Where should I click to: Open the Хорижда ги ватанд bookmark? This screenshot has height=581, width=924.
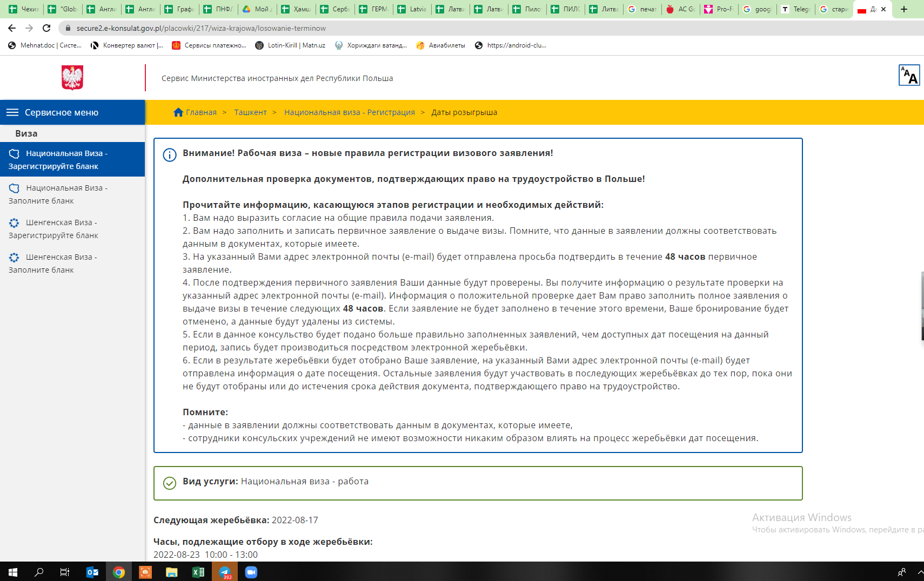[371, 45]
